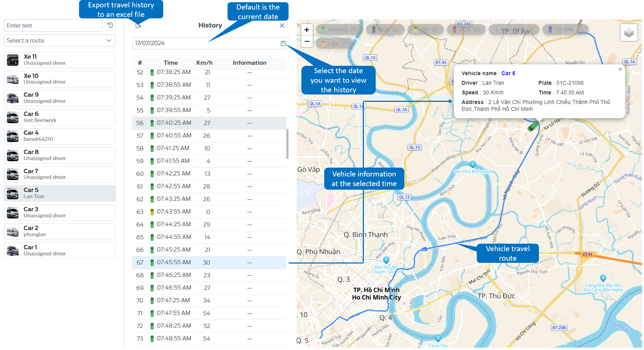
Task: Click the export history to Excel icon
Action: 138,25
